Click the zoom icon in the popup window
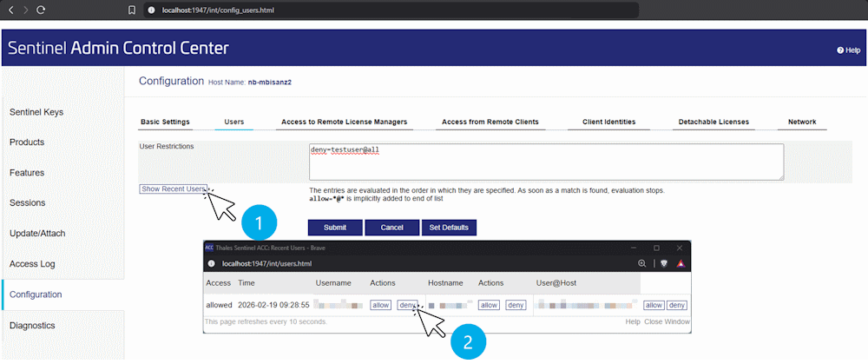 click(x=642, y=263)
